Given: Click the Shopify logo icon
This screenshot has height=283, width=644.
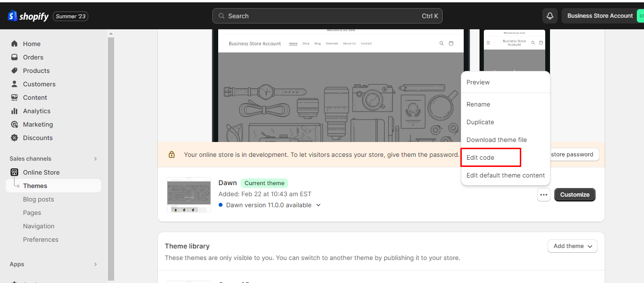Looking at the screenshot, I should point(12,16).
